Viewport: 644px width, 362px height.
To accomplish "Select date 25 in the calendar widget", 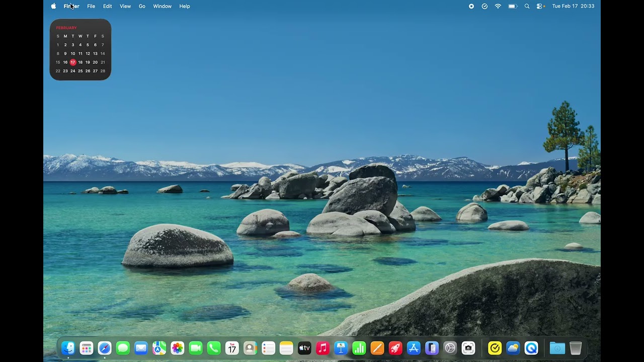I will [x=80, y=71].
